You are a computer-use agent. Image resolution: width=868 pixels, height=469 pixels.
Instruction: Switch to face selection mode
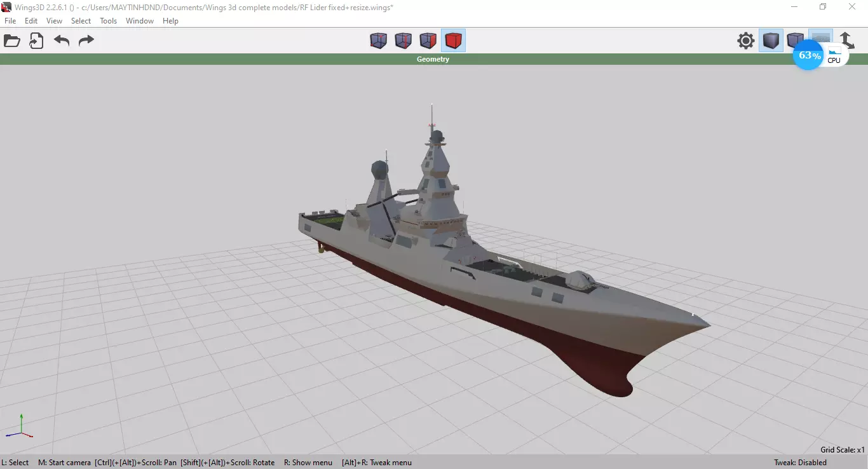coord(428,41)
